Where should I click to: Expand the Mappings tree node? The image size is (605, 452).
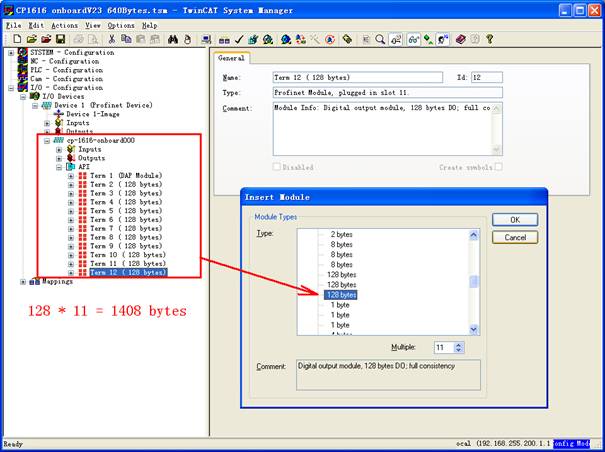[22, 281]
